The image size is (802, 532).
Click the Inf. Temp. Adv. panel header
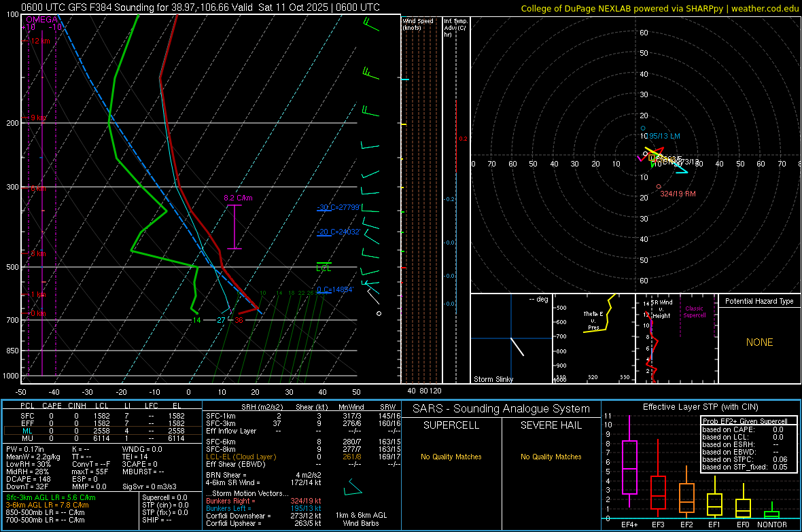455,28
